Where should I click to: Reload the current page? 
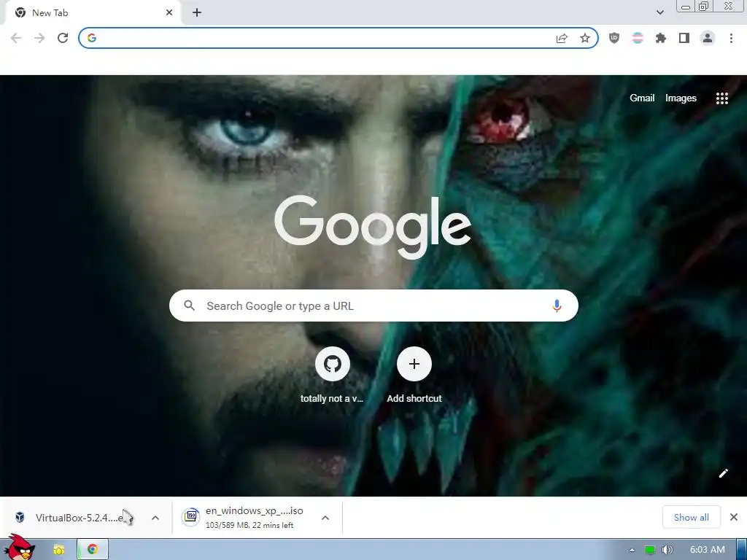tap(63, 38)
